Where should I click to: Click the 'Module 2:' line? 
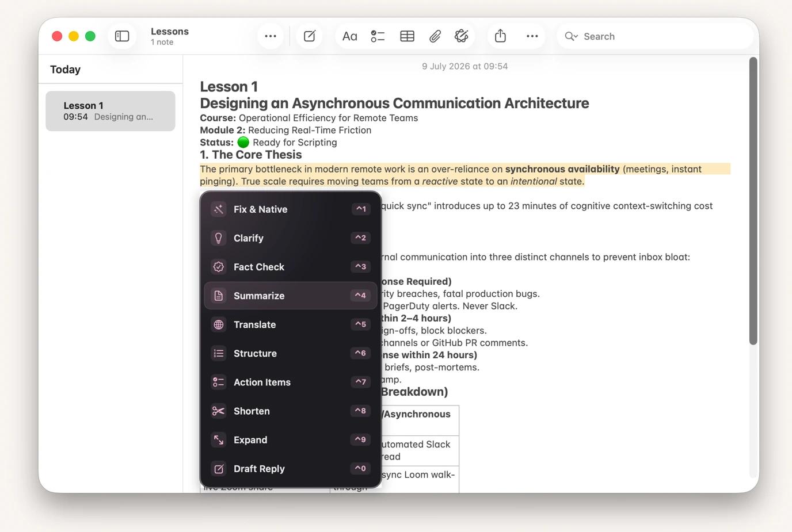click(285, 130)
